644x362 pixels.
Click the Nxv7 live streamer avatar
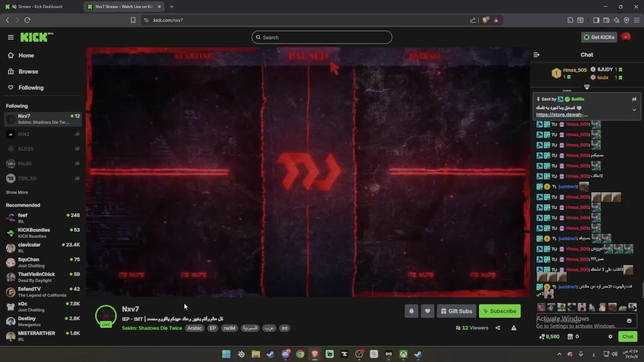pyautogui.click(x=106, y=316)
